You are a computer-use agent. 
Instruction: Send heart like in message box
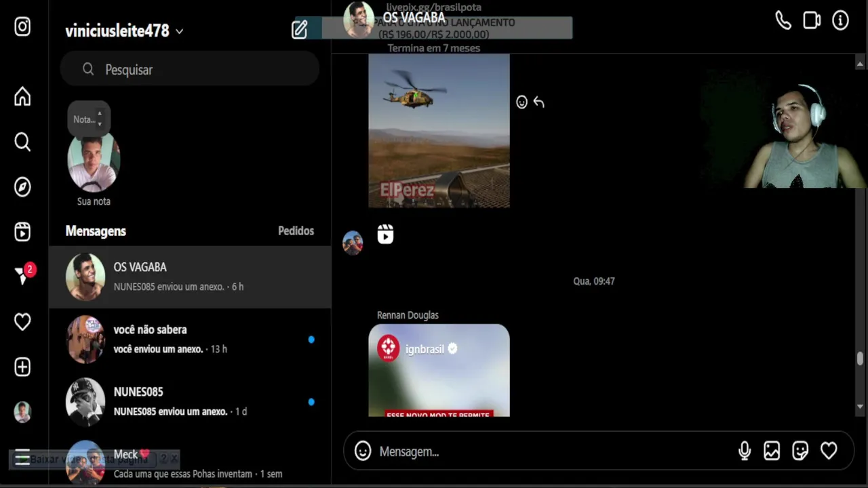829,451
